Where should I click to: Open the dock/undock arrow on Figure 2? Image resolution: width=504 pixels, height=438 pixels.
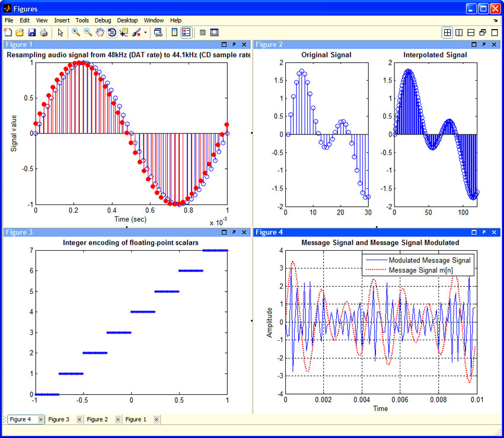point(484,44)
